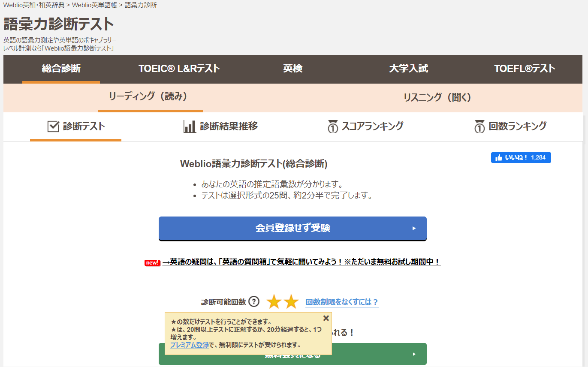Image resolution: width=588 pixels, height=367 pixels.
Task: Click the 診断テスト checkmark icon
Action: click(53, 126)
